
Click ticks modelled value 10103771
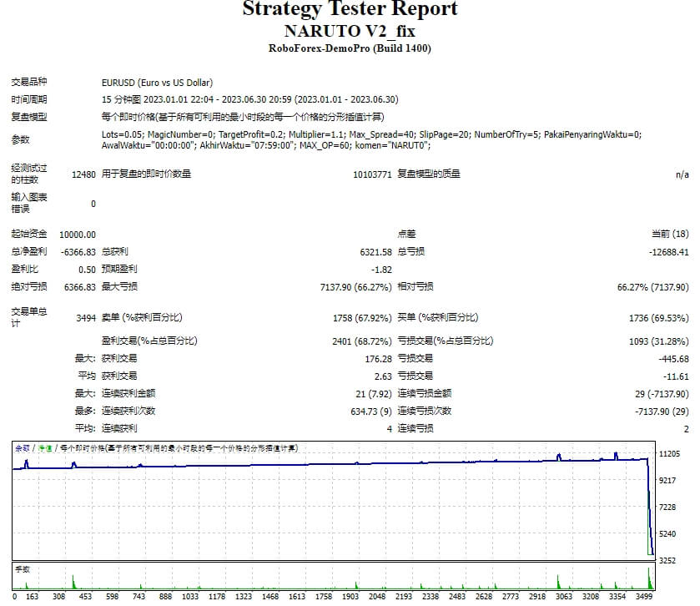[x=372, y=174]
